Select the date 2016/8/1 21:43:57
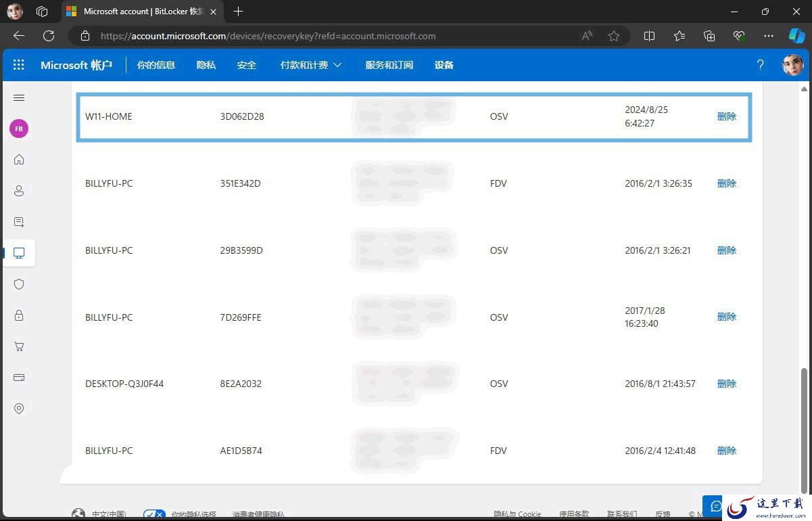The height and width of the screenshot is (521, 812). click(x=660, y=384)
